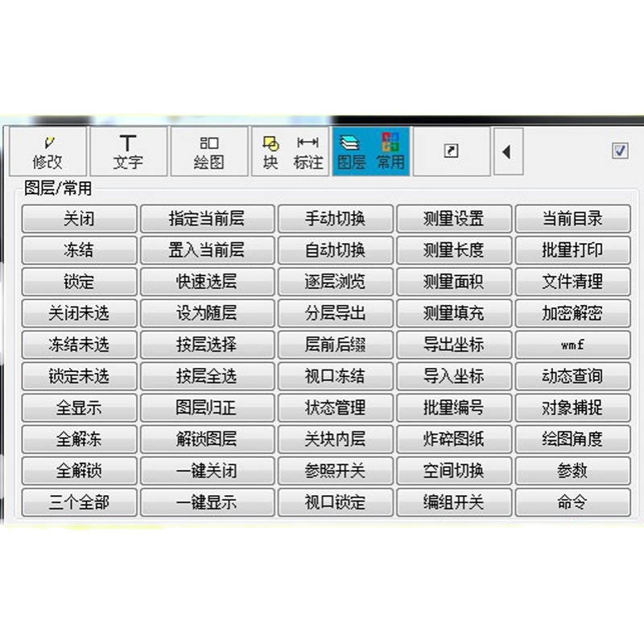644x644 pixels.
Task: Toggle 编组开关 button
Action: coord(454,502)
